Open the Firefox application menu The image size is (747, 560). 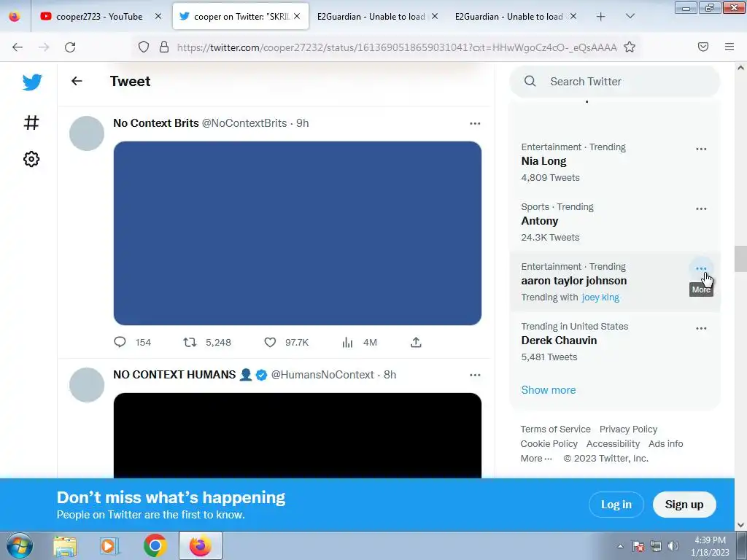click(x=729, y=47)
